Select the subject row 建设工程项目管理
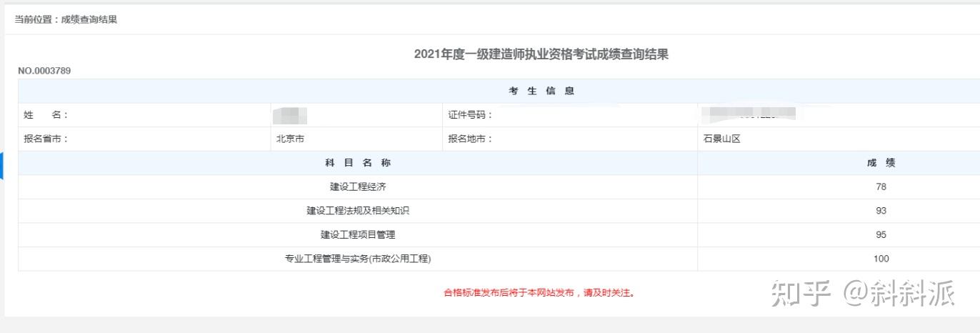Screen dimensions: 980x333 tap(358, 234)
